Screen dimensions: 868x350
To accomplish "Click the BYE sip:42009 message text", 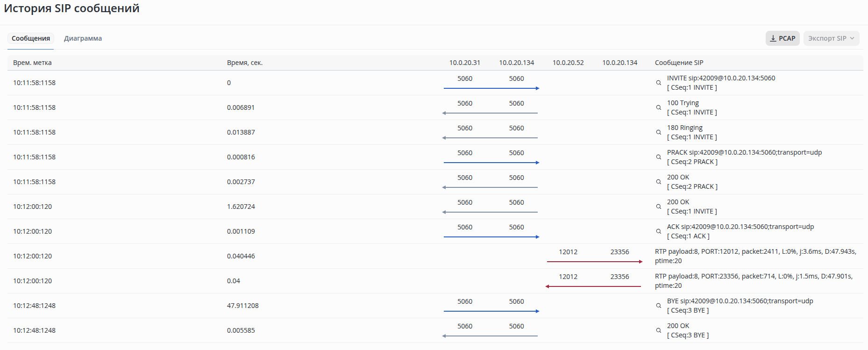I will [x=740, y=301].
